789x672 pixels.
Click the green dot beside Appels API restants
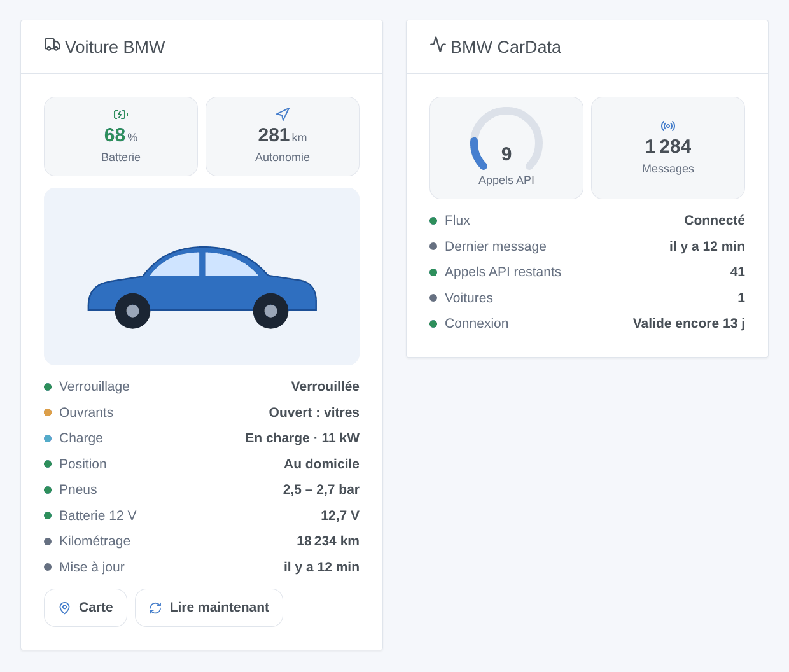[x=433, y=272]
